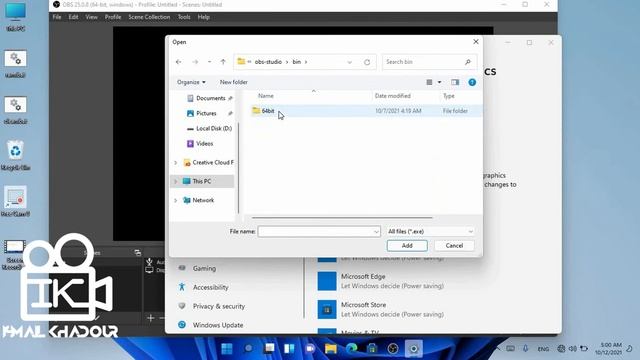Click the Add button

pyautogui.click(x=407, y=246)
